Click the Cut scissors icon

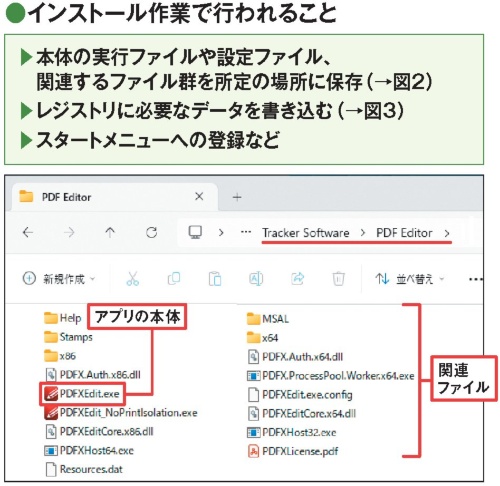point(132,279)
